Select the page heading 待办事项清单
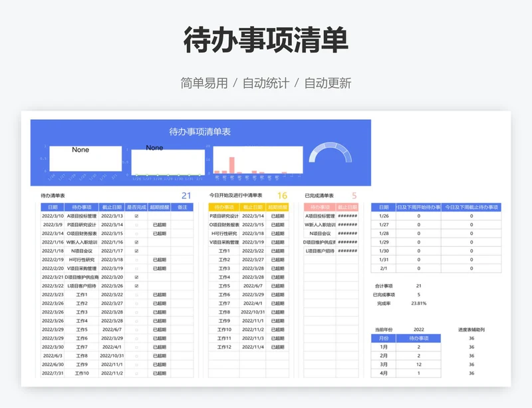 coord(266,40)
